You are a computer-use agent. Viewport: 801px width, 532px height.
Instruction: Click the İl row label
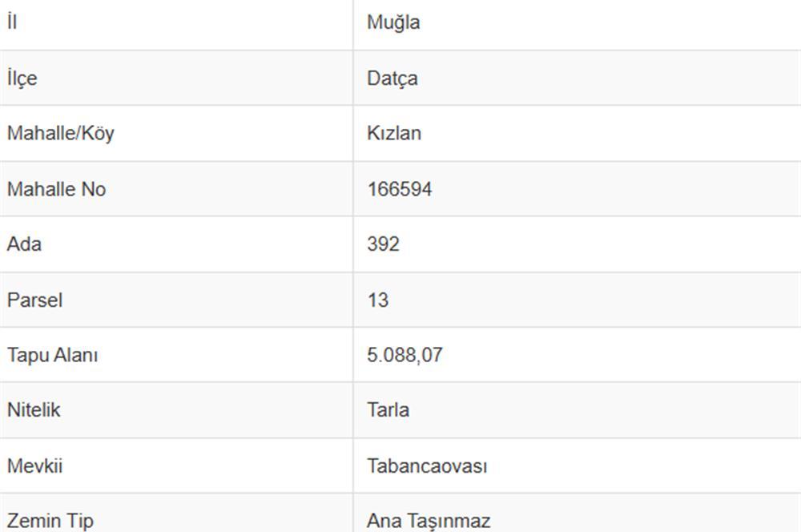[12, 22]
